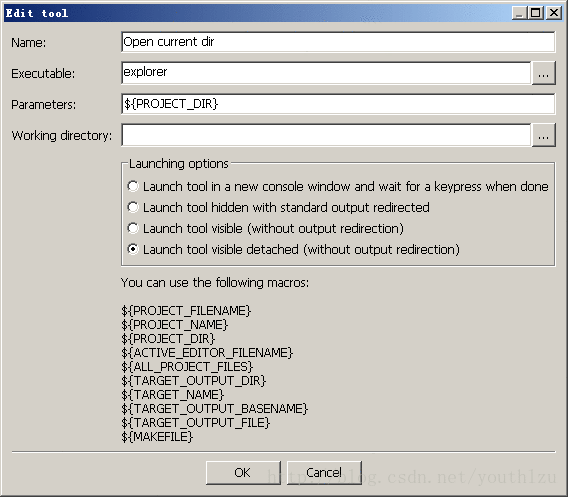
Task: Click the ${PROJECT_DIR} macro in the list
Action: (168, 339)
